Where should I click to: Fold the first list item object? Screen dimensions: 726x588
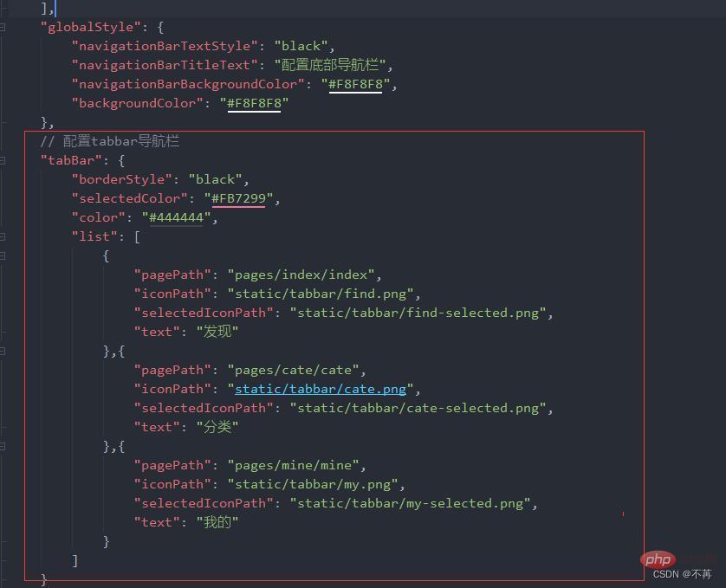click(3, 255)
